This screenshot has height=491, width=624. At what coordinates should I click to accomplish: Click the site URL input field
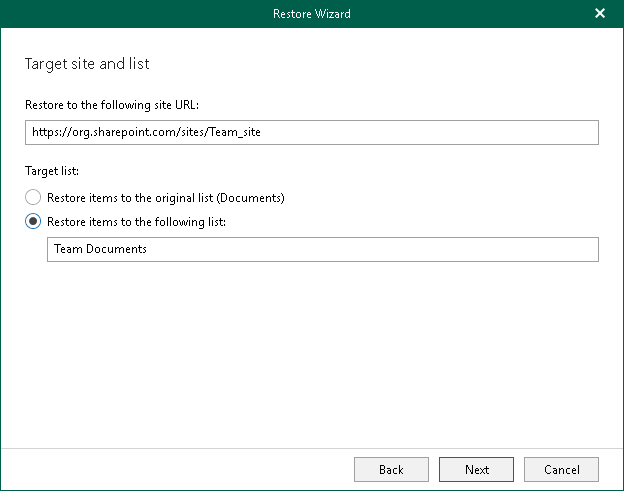[312, 132]
